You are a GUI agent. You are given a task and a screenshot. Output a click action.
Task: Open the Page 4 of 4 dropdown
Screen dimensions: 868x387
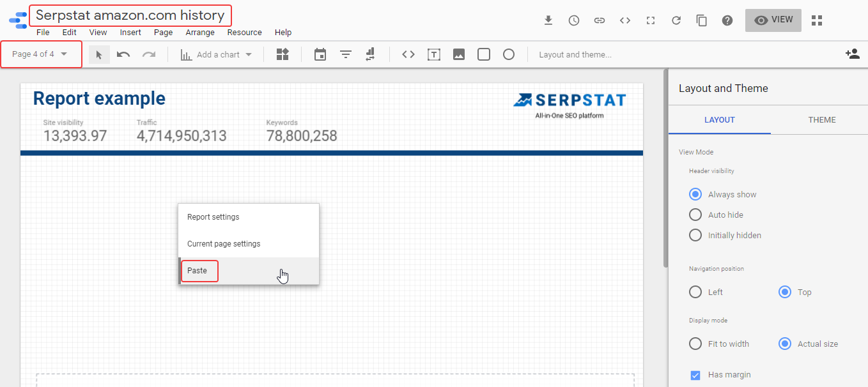(41, 54)
